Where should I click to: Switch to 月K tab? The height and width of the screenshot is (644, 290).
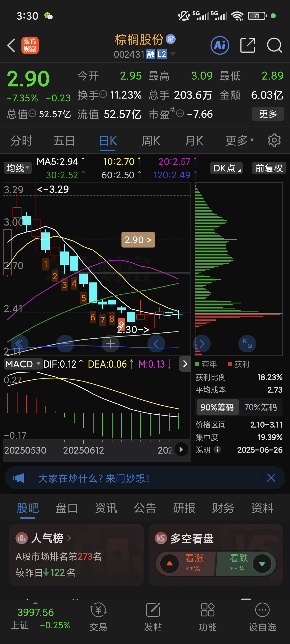(x=194, y=141)
